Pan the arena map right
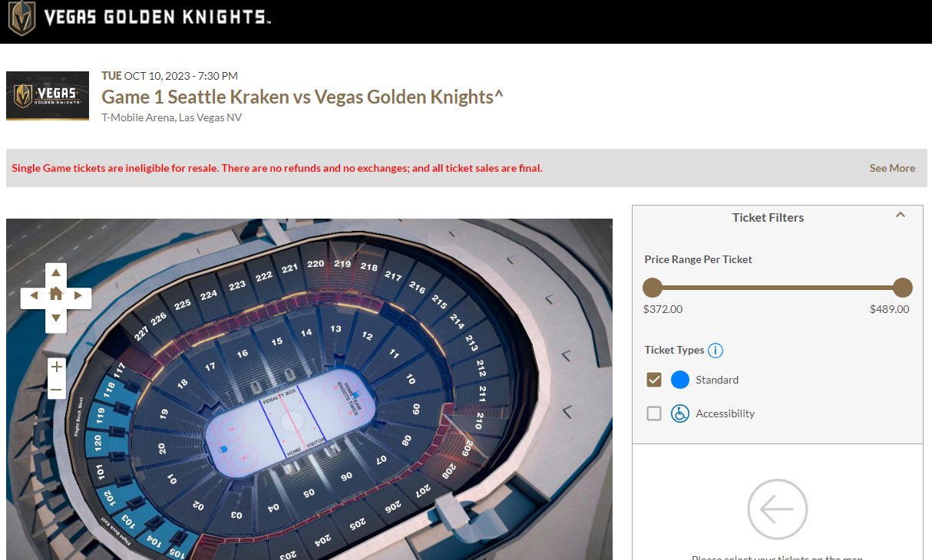This screenshot has height=560, width=932. click(78, 295)
